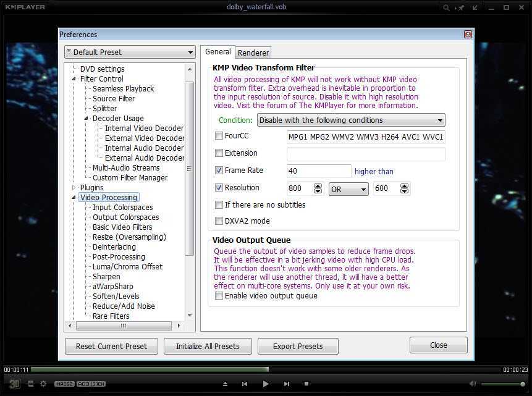Collapse the Filter Control tree node

74,78
